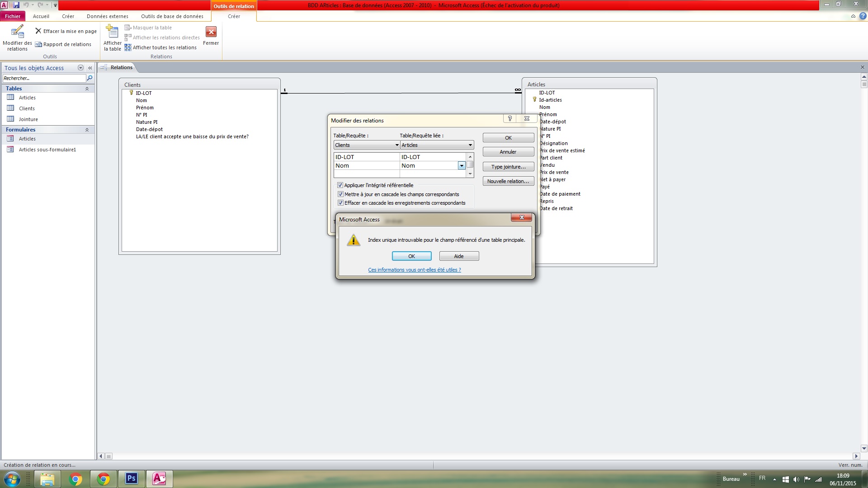Click the vertical scrollbar down arrow
Viewport: 868px width, 488px height.
[864, 449]
